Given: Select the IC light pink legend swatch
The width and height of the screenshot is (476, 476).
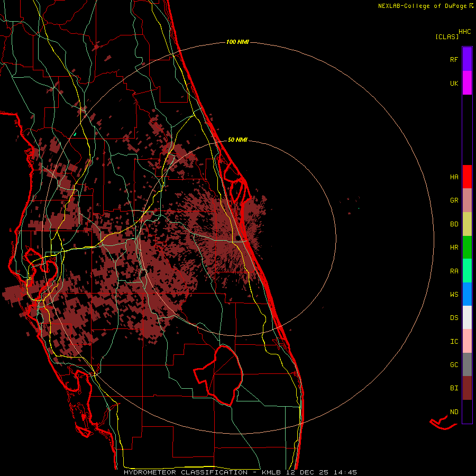Looking at the screenshot, I should tap(467, 341).
